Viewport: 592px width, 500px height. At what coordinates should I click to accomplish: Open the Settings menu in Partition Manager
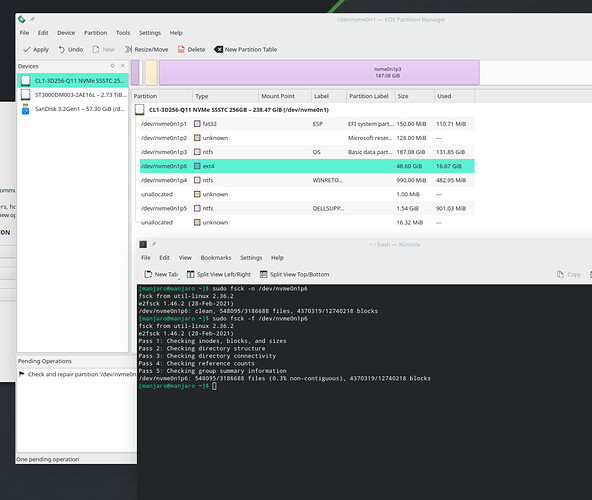(150, 33)
